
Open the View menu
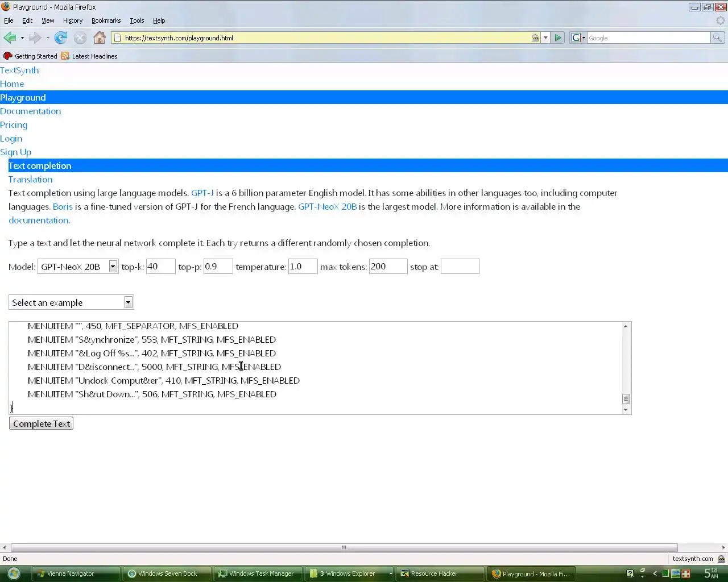[x=48, y=20]
